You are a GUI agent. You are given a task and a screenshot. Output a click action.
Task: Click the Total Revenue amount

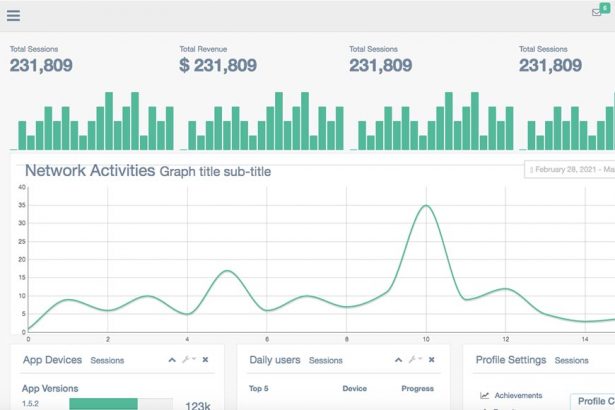coord(218,65)
